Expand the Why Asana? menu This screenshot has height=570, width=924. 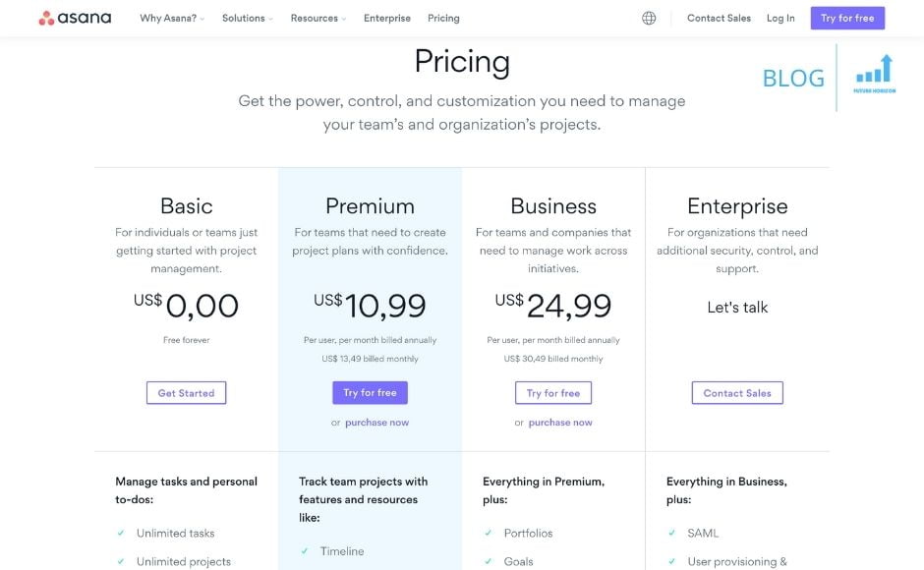pos(172,18)
